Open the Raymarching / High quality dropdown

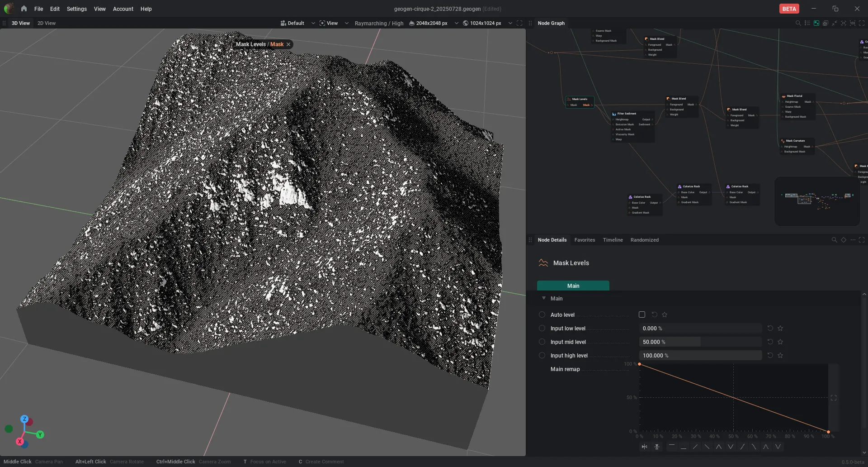point(379,23)
